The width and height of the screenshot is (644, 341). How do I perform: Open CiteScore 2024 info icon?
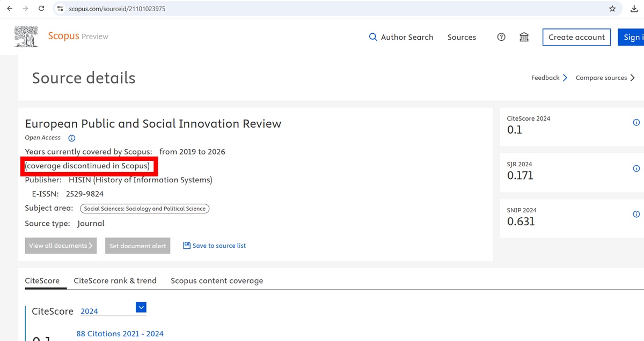(636, 123)
